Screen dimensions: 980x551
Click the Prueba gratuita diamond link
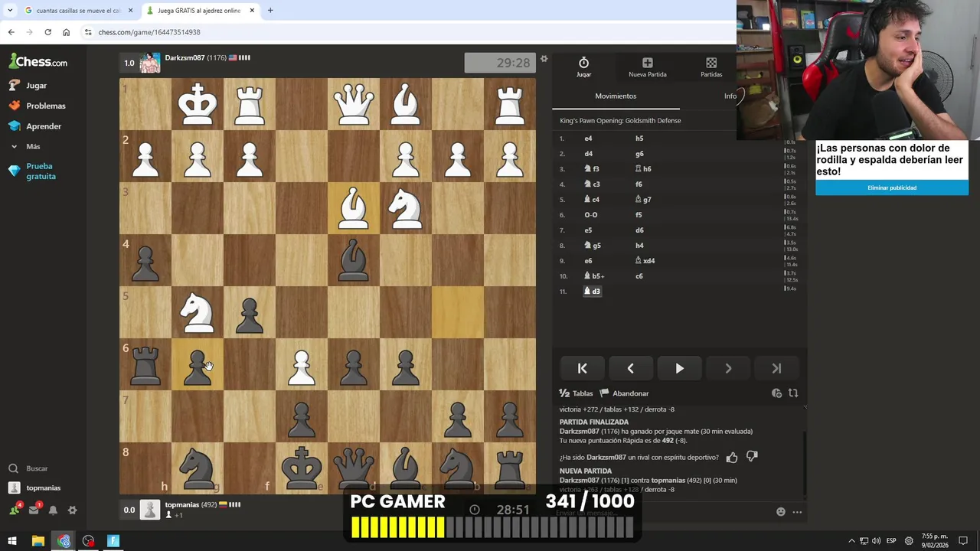pyautogui.click(x=32, y=171)
